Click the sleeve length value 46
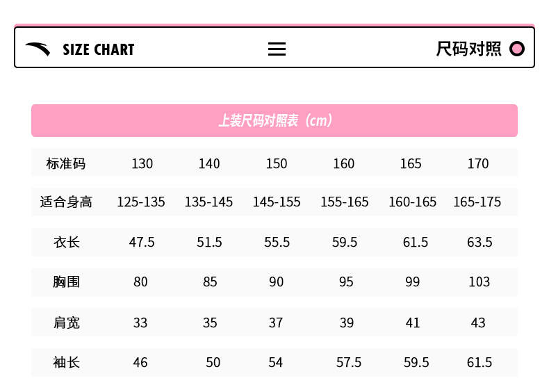This screenshot has width=549, height=392. [x=140, y=362]
